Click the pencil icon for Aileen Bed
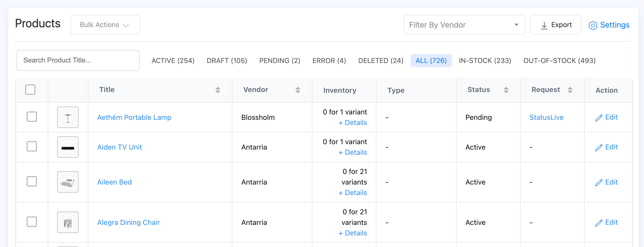This screenshot has width=644, height=247. pos(599,183)
